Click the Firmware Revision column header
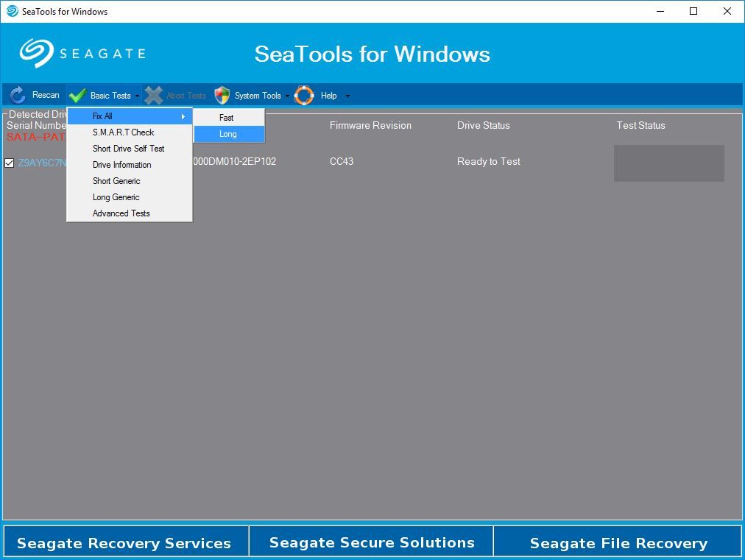 [370, 125]
